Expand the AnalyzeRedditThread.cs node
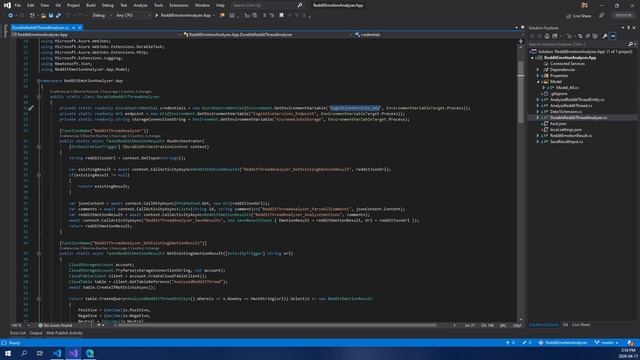The width and height of the screenshot is (640, 360). coord(538,106)
